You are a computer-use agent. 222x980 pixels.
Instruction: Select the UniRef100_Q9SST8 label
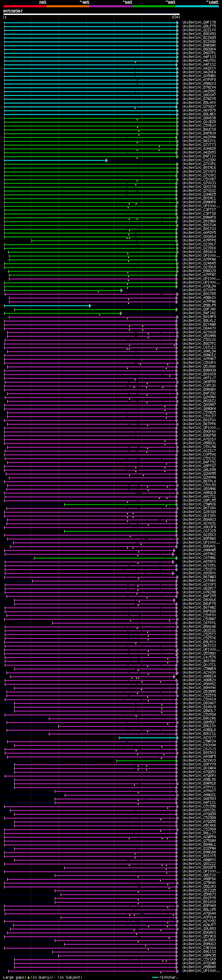[x=199, y=187]
